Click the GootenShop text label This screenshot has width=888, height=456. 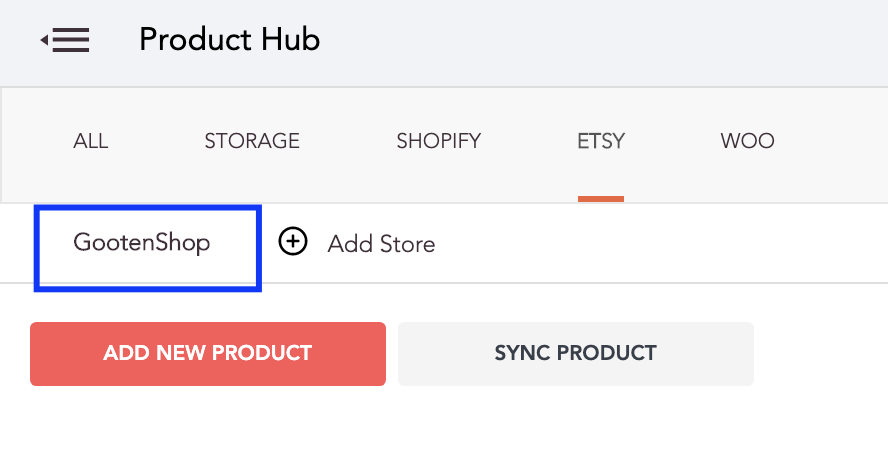point(142,243)
